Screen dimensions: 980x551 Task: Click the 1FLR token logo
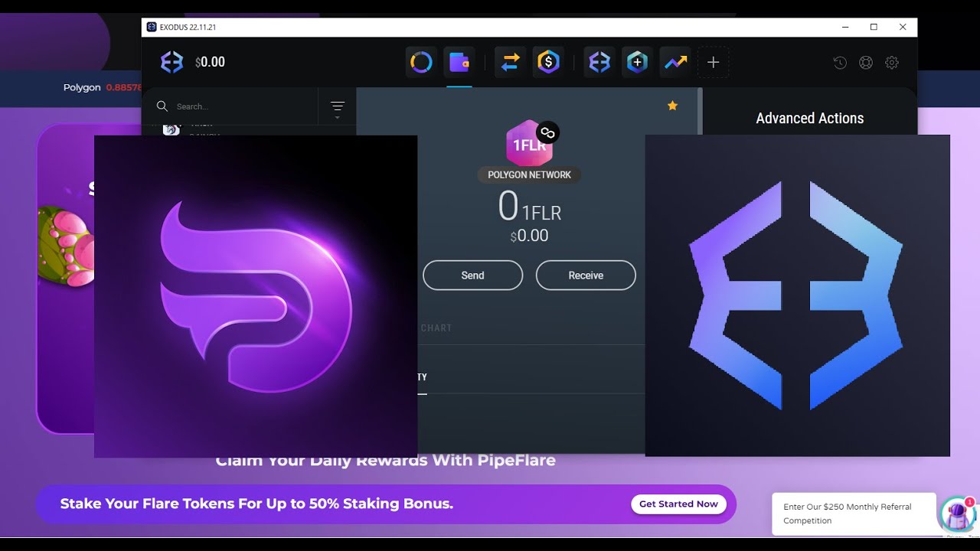click(528, 144)
